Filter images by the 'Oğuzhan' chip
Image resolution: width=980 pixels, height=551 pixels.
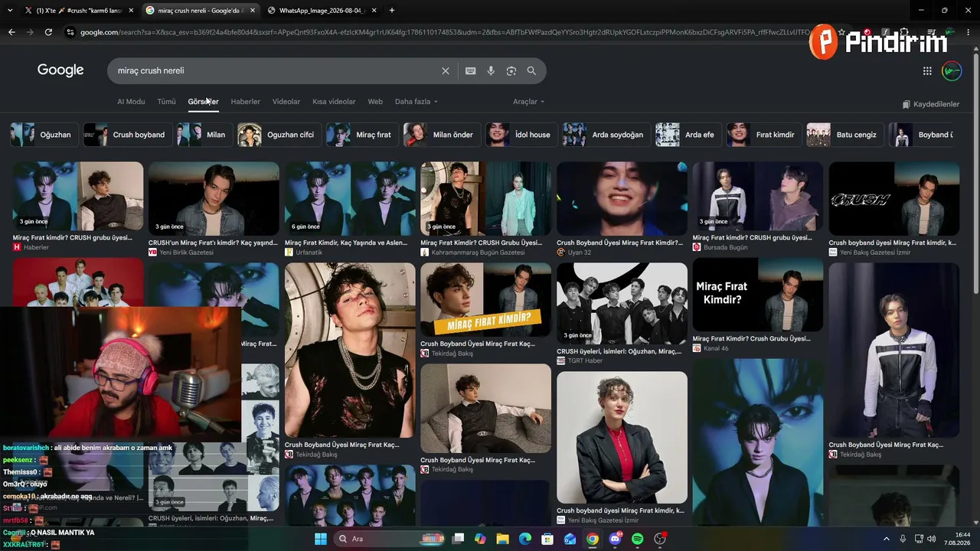coord(44,135)
